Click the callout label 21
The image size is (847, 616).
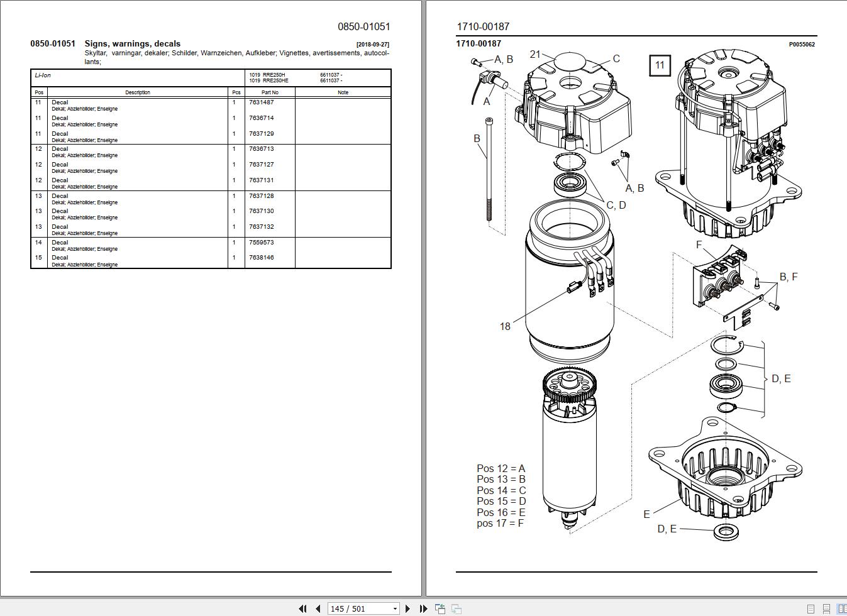coord(536,55)
